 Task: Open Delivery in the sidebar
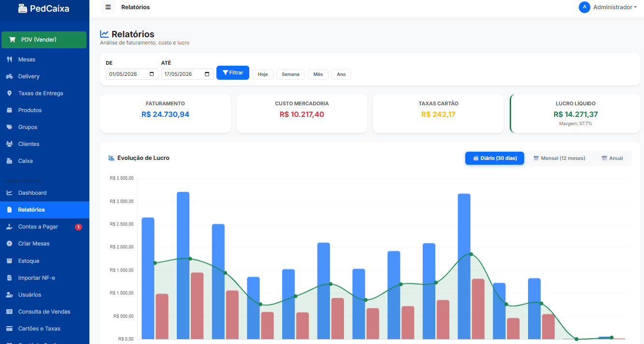coord(44,76)
